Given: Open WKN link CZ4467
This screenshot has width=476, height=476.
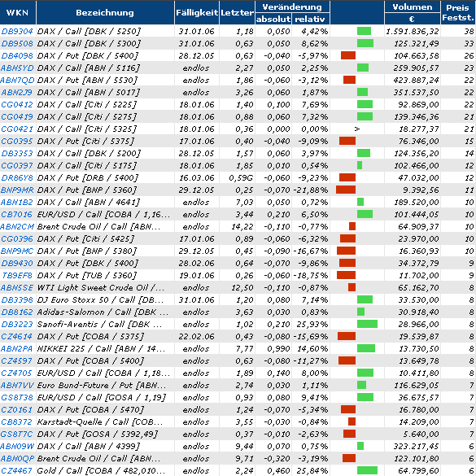Looking at the screenshot, I should tap(17, 470).
